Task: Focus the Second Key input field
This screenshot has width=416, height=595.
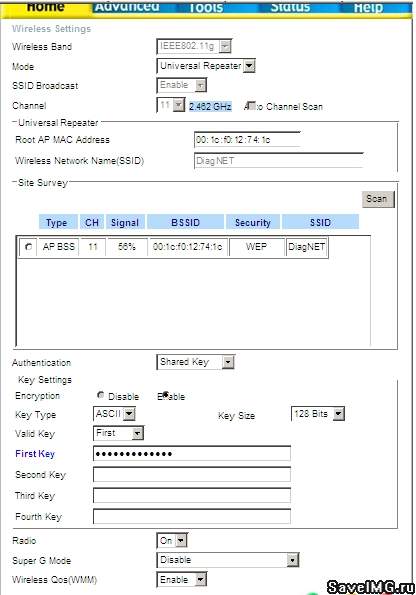Action: tap(192, 474)
